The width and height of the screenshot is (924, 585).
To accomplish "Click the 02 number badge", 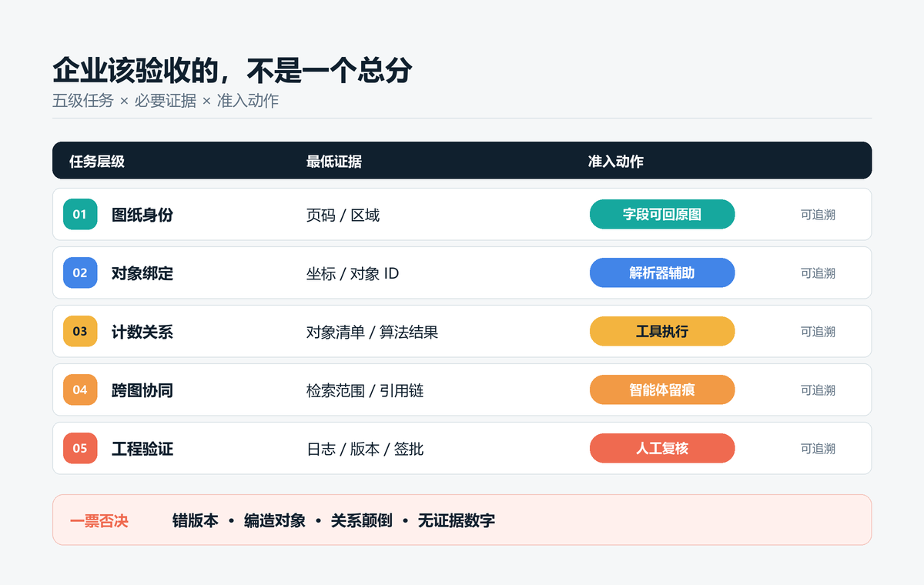I will click(80, 272).
